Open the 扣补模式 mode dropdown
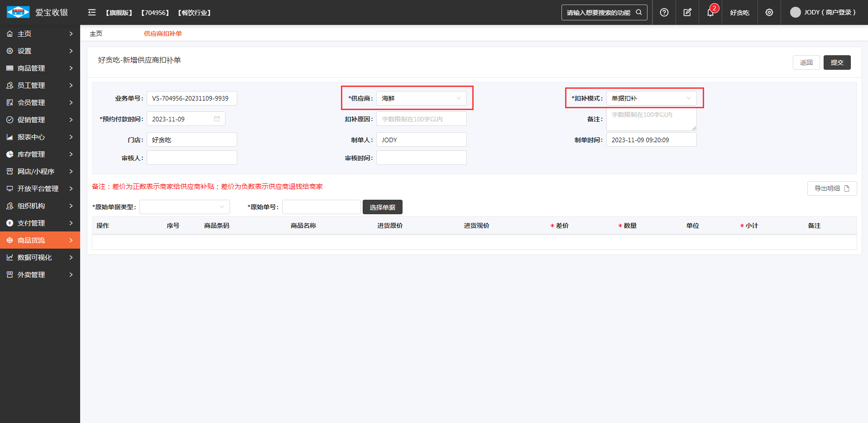The height and width of the screenshot is (423, 868). pyautogui.click(x=651, y=98)
